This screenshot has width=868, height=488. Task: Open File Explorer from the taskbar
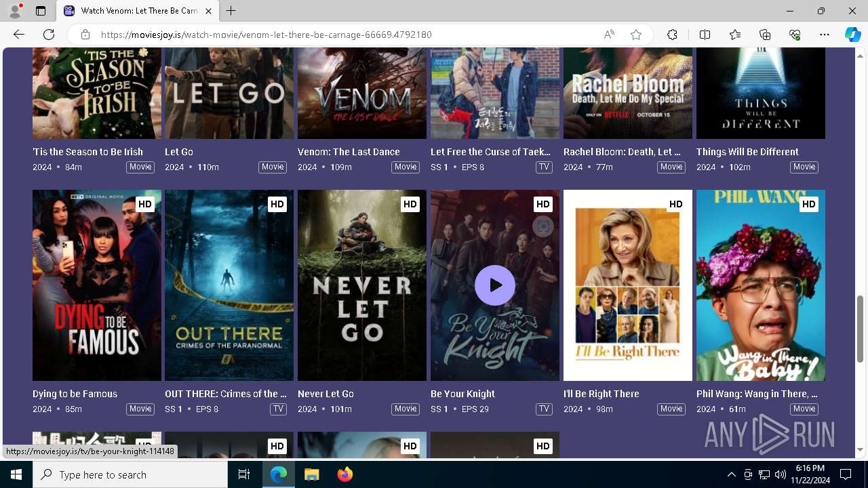tap(311, 474)
